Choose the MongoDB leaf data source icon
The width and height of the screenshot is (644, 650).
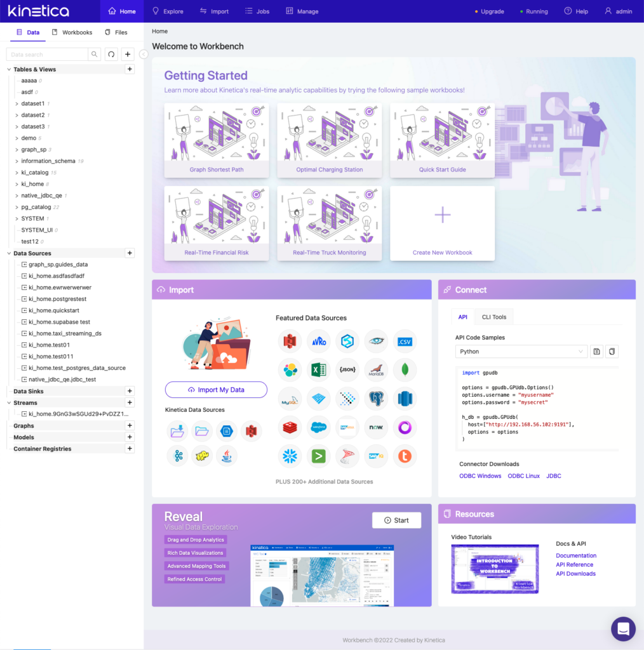[x=405, y=369]
